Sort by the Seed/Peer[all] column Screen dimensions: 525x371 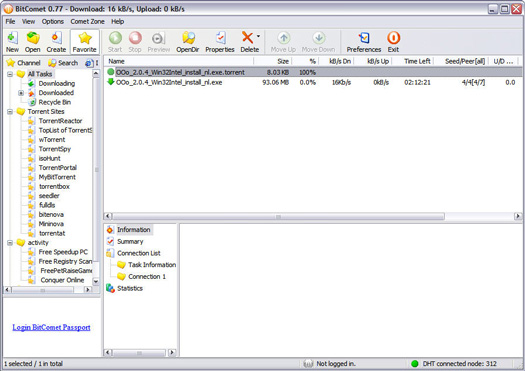pyautogui.click(x=461, y=61)
